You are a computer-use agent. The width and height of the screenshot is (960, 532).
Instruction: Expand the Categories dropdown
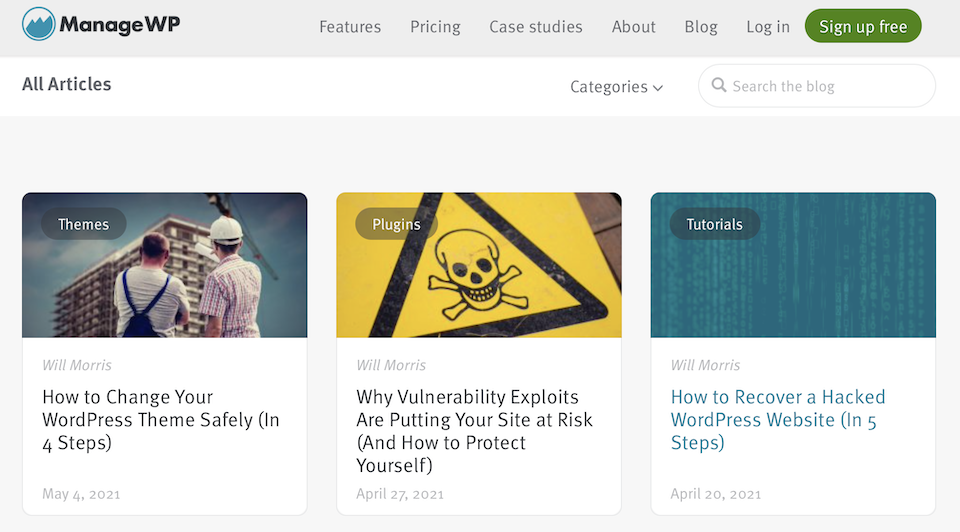(616, 87)
